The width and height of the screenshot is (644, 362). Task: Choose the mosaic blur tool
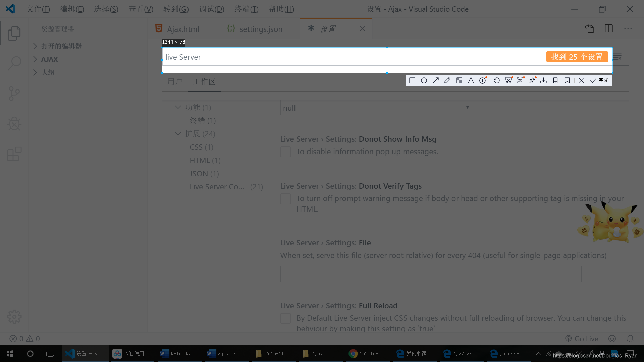point(459,80)
